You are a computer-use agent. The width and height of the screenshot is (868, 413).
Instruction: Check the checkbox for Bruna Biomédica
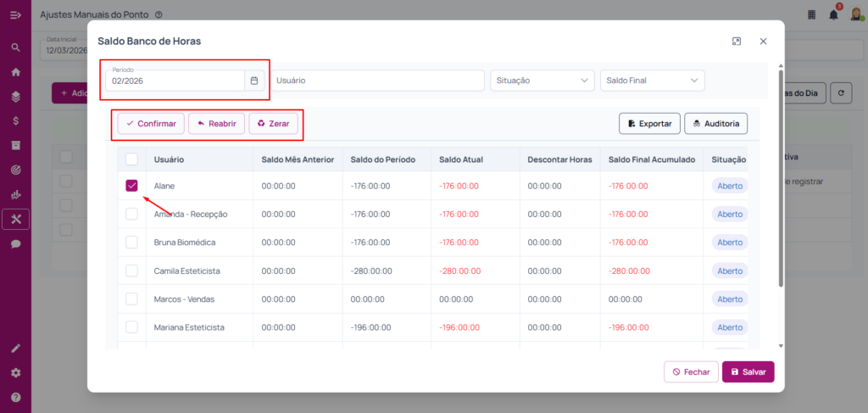click(x=131, y=243)
